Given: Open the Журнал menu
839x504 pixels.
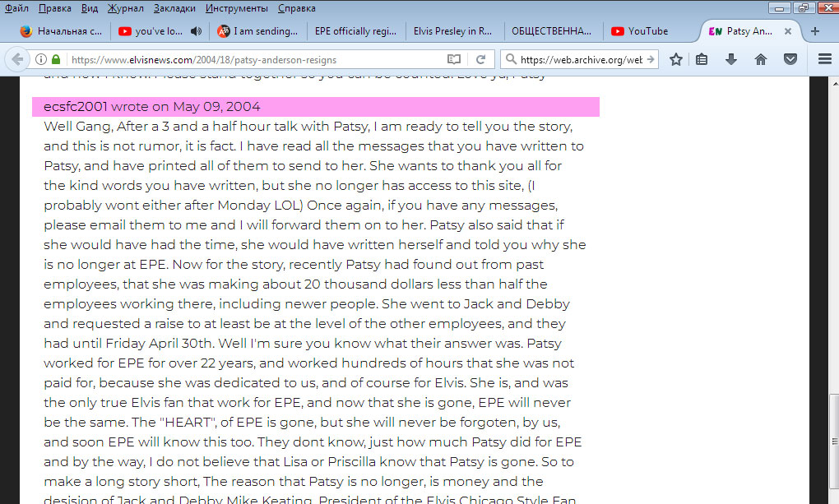Looking at the screenshot, I should click(x=125, y=8).
